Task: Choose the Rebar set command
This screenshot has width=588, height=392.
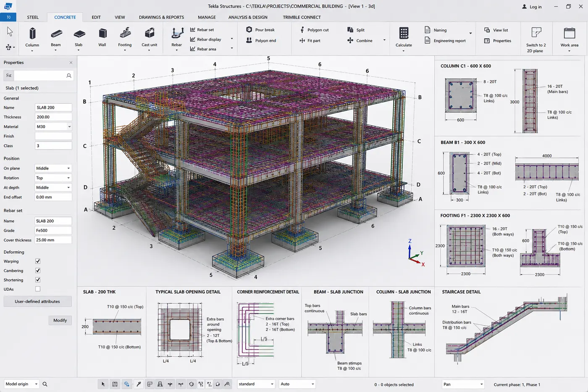Action: [x=202, y=30]
